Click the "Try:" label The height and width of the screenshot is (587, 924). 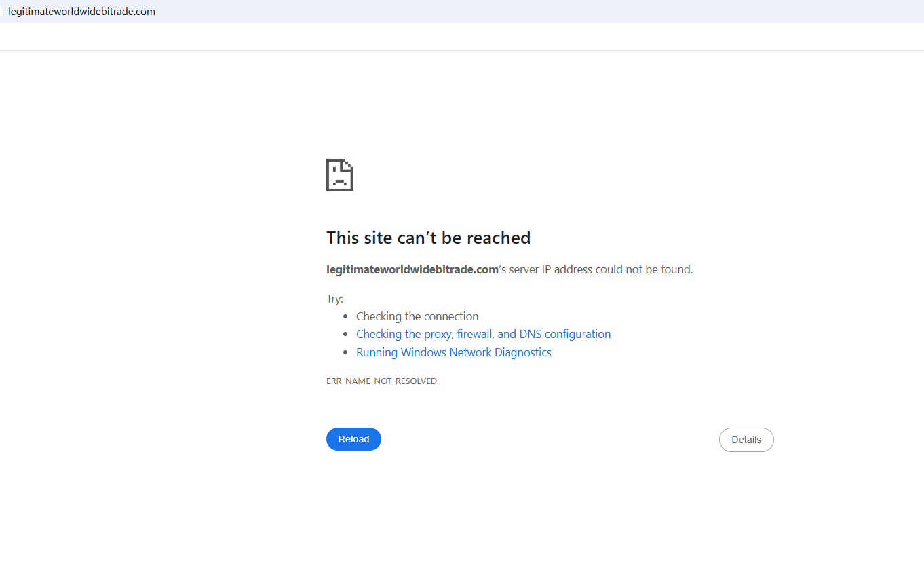(x=335, y=299)
